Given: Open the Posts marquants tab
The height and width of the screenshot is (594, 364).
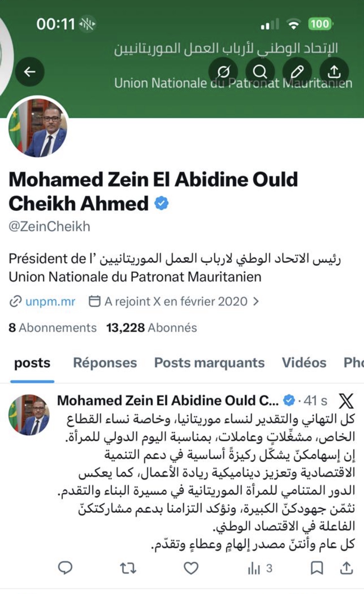Looking at the screenshot, I should tap(209, 363).
